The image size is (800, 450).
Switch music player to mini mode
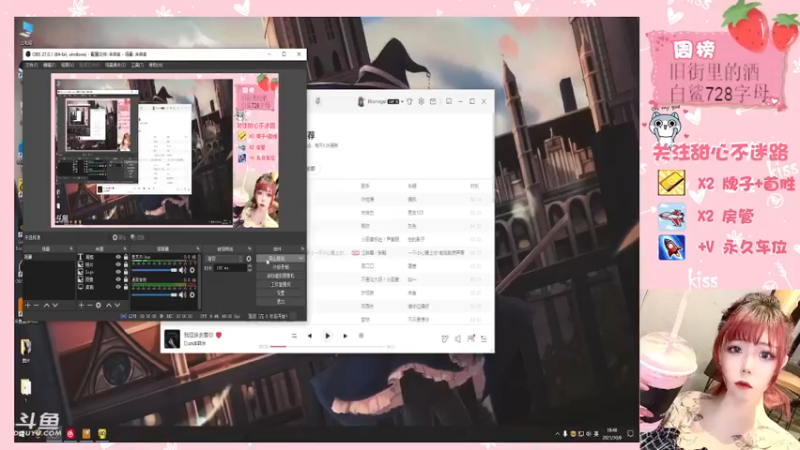coord(449,101)
